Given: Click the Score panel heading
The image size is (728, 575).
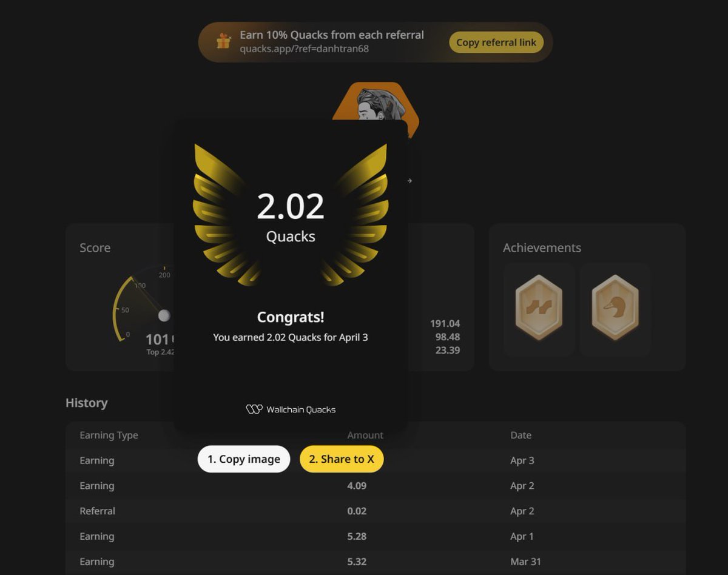Looking at the screenshot, I should pyautogui.click(x=95, y=247).
